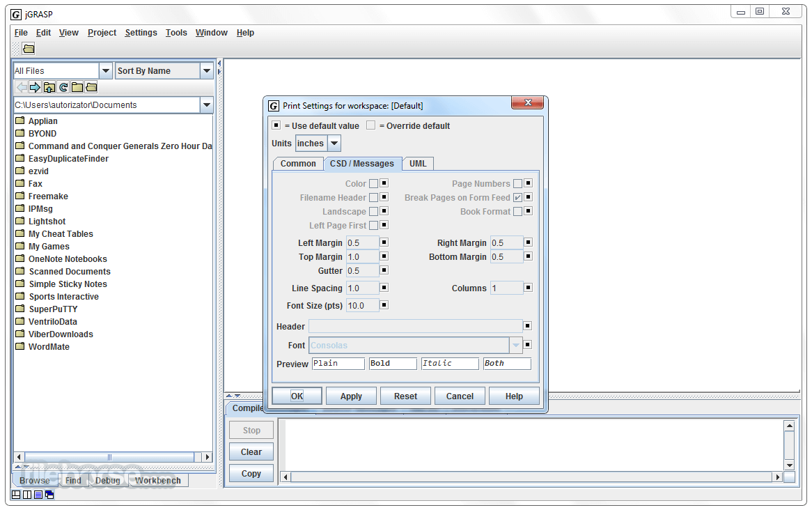Select the first window layout icon at bottom left

(x=16, y=495)
